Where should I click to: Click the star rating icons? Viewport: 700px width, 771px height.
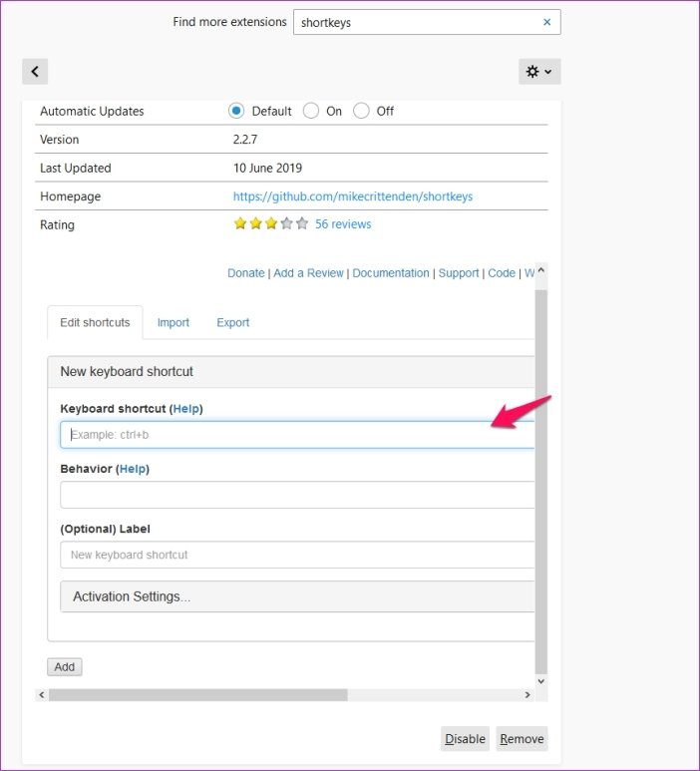[x=271, y=223]
